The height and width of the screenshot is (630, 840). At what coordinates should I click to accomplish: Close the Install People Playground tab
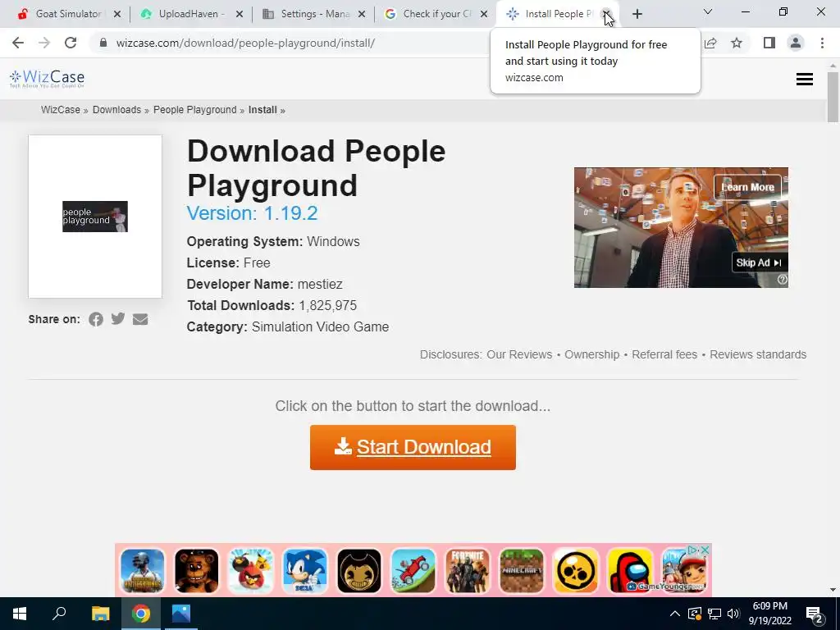click(606, 14)
